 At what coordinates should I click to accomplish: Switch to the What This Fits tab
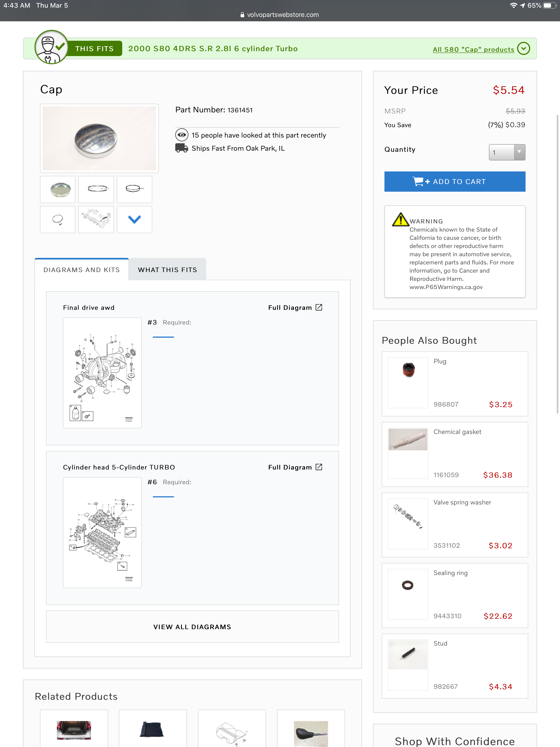tap(168, 270)
